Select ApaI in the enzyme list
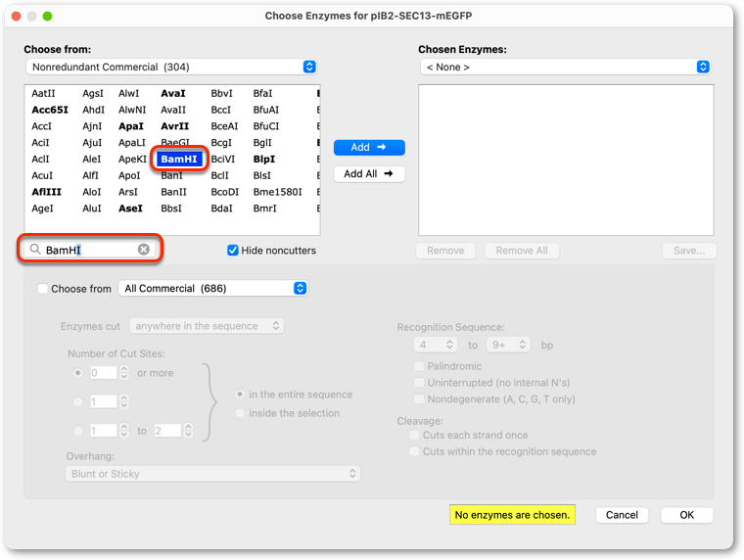 131,126
